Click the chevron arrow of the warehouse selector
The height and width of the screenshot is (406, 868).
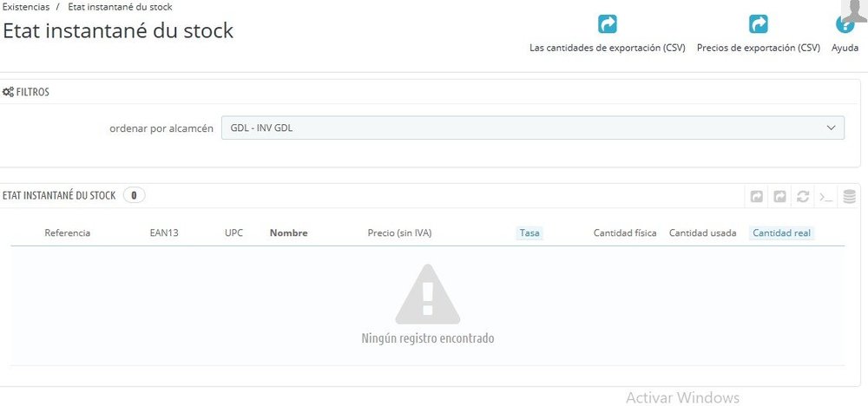tap(831, 128)
